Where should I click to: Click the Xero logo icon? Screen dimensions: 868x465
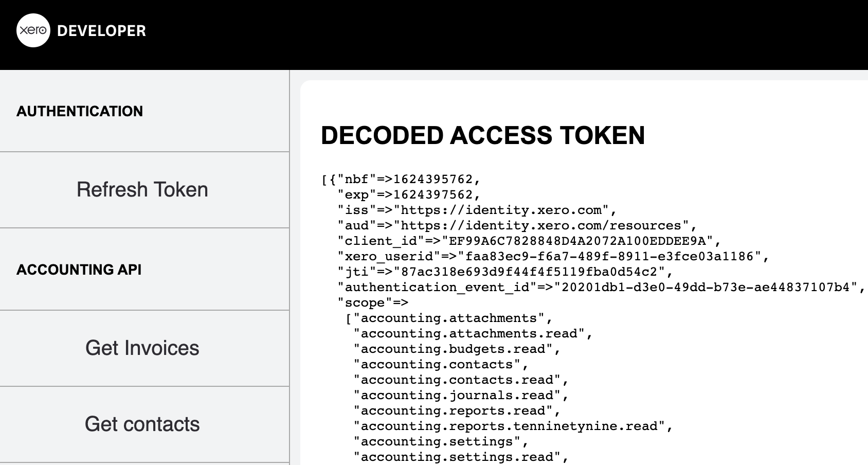click(x=33, y=30)
